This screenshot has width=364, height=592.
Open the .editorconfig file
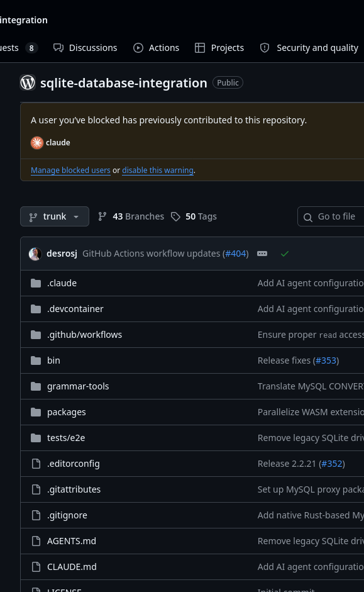pos(74,464)
